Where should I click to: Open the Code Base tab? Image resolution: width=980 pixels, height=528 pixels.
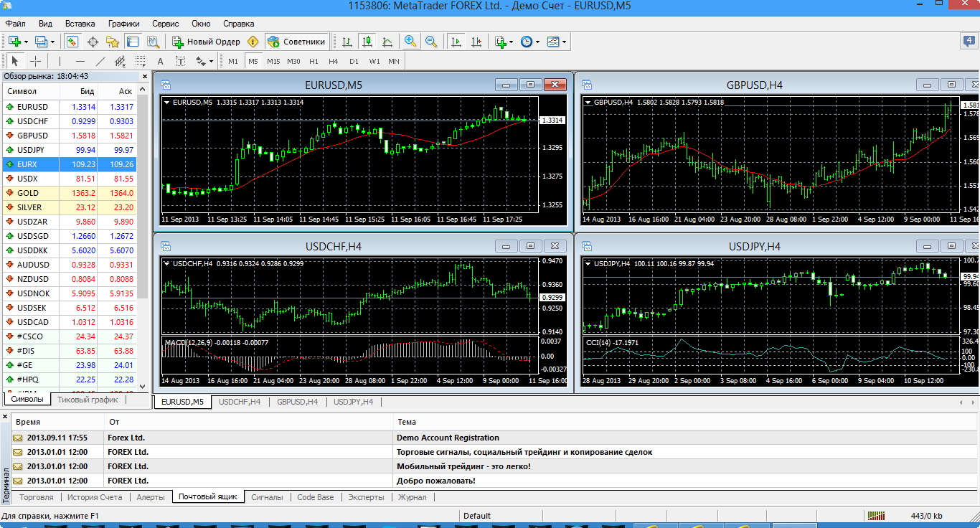(316, 497)
